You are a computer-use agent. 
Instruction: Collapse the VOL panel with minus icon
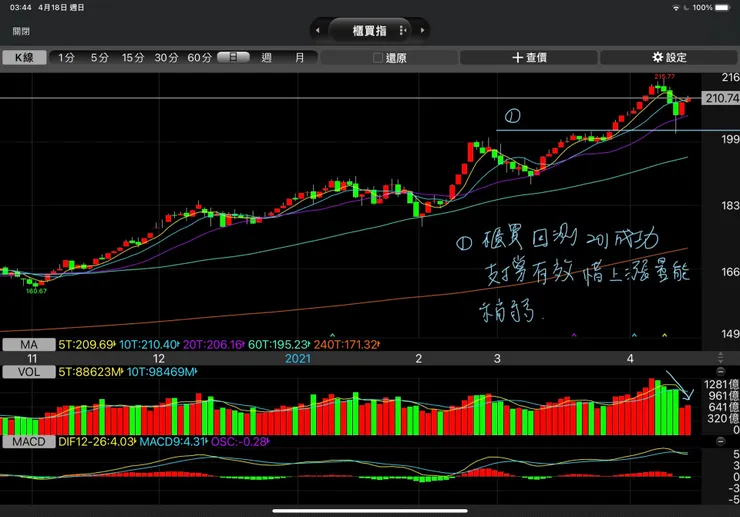(x=720, y=372)
